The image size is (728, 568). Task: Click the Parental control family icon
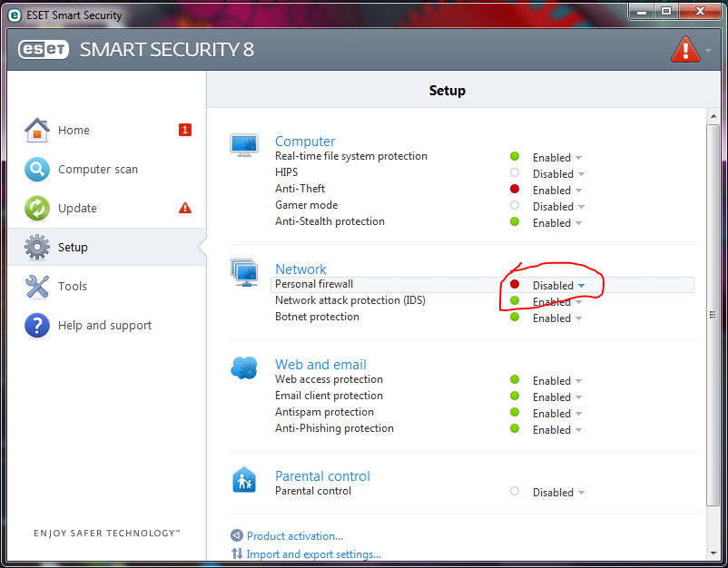[244, 480]
